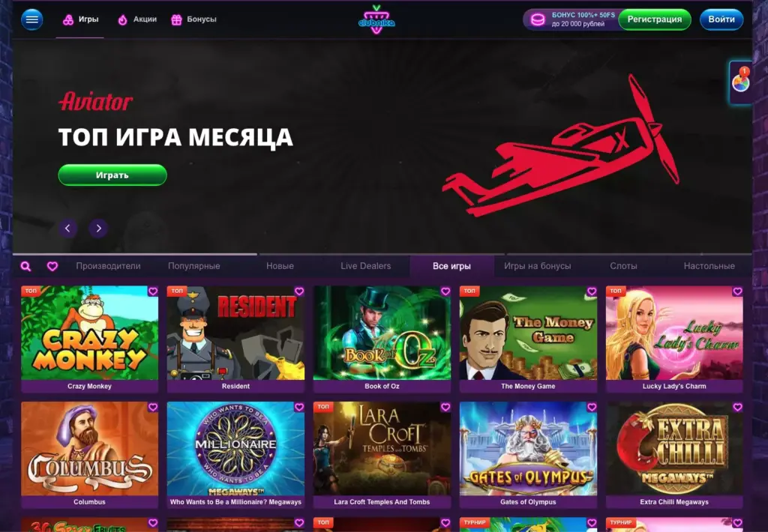The image size is (768, 532).
Task: Switch to the Live Dealers tab
Action: [366, 266]
